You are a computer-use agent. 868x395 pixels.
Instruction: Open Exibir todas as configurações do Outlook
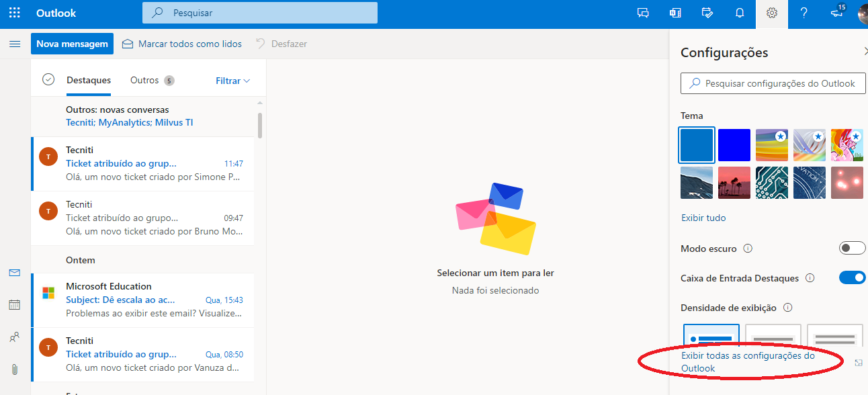pyautogui.click(x=748, y=362)
